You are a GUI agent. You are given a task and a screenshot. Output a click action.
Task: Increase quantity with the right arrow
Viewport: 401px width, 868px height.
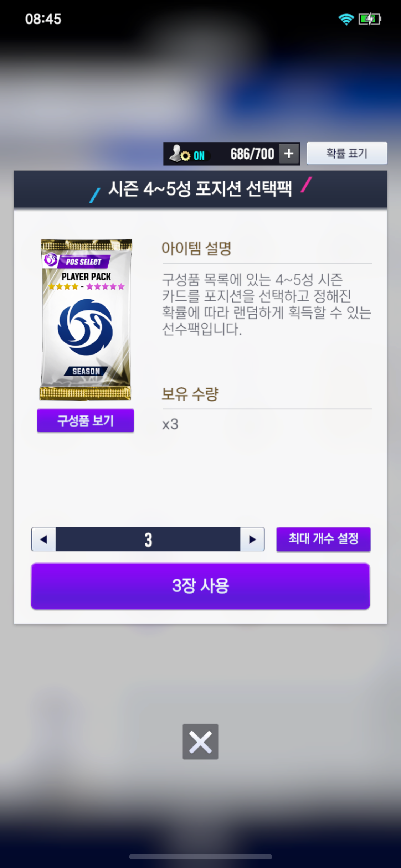click(x=252, y=539)
